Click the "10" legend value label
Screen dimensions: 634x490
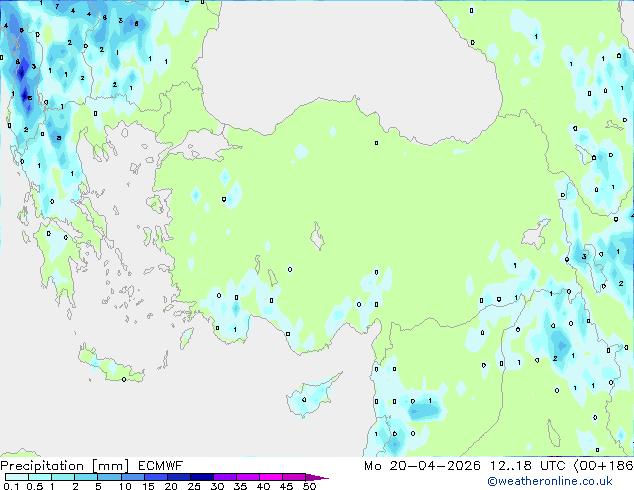(x=125, y=486)
